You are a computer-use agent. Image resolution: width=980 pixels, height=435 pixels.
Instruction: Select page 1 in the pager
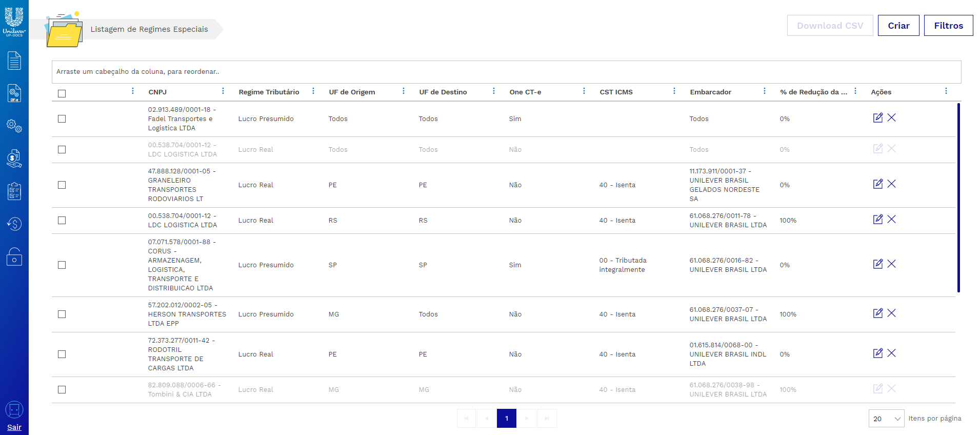[x=507, y=419]
